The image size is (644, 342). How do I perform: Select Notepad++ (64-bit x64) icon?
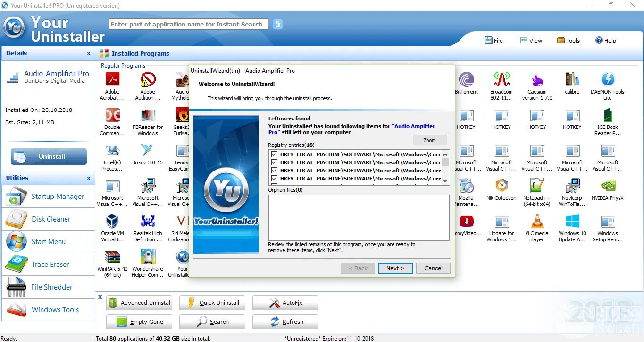[537, 186]
